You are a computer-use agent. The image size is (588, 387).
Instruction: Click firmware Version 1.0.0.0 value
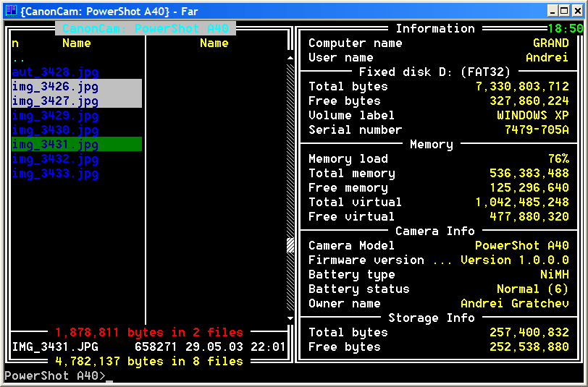coord(515,260)
